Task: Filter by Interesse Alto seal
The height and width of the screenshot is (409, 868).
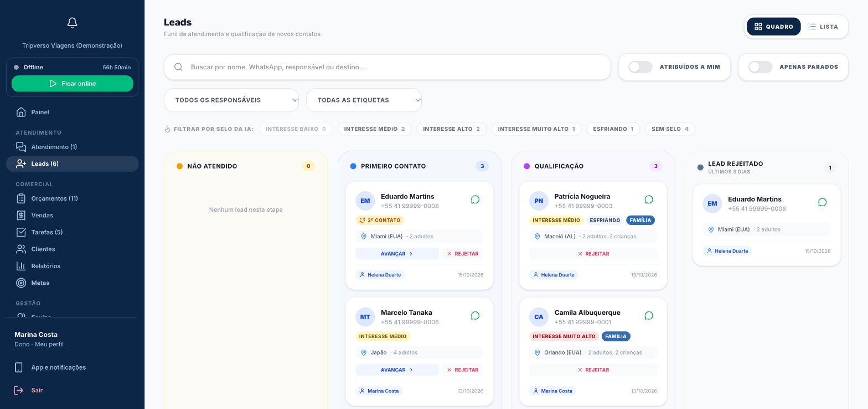Action: pyautogui.click(x=451, y=129)
